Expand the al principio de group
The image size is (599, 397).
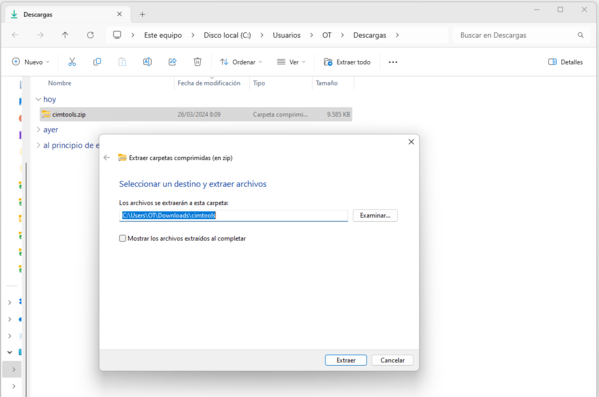(38, 145)
